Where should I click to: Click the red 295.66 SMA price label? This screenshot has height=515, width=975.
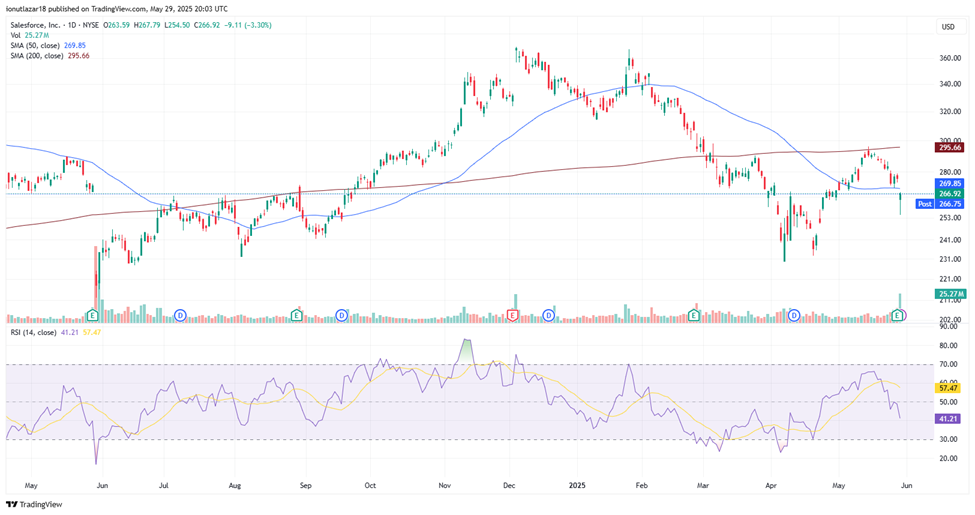(x=948, y=147)
